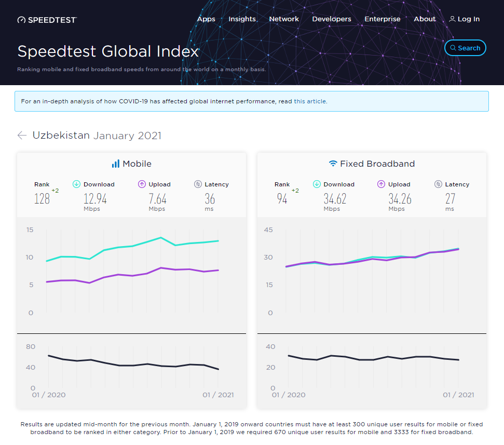The height and width of the screenshot is (445, 504).
Task: Click the Fixed Broadband Upload icon
Action: 381,184
